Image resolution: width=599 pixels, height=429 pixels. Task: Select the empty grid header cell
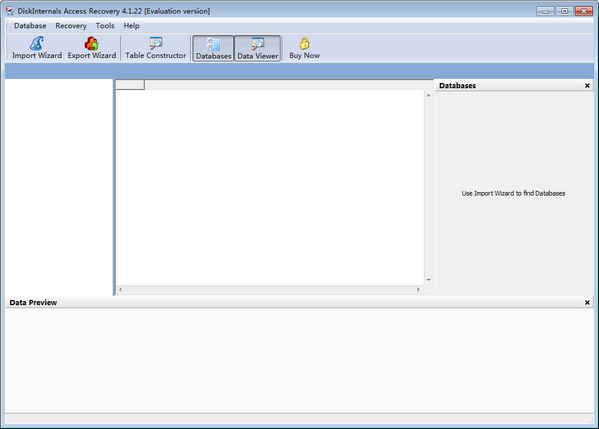point(130,85)
